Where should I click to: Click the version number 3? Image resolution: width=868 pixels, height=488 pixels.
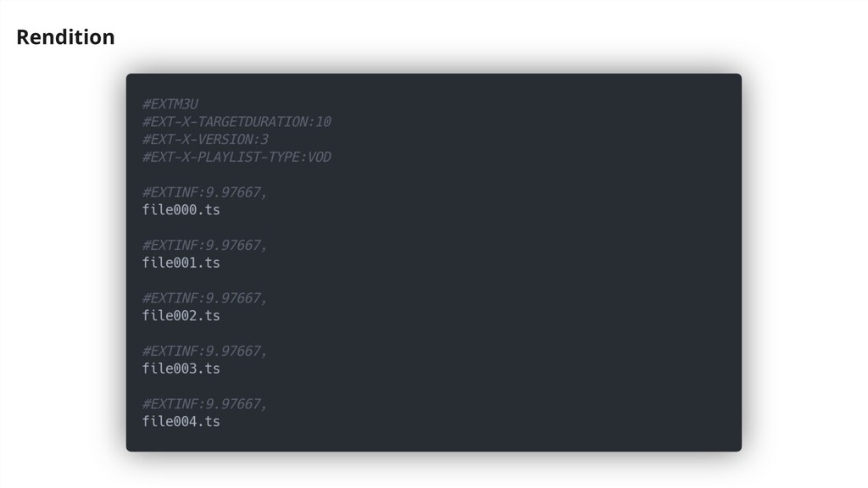pyautogui.click(x=264, y=140)
